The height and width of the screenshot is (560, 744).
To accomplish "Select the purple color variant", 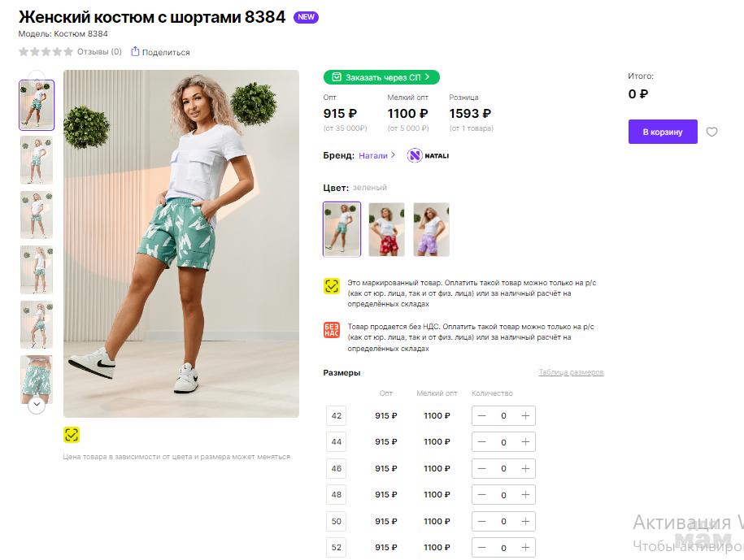I will pyautogui.click(x=431, y=229).
